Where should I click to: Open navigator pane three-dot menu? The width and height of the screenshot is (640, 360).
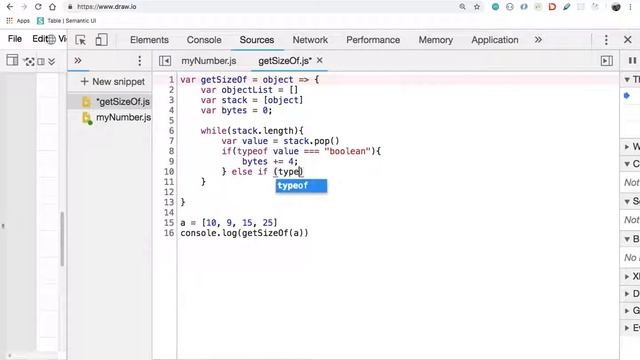coord(140,61)
